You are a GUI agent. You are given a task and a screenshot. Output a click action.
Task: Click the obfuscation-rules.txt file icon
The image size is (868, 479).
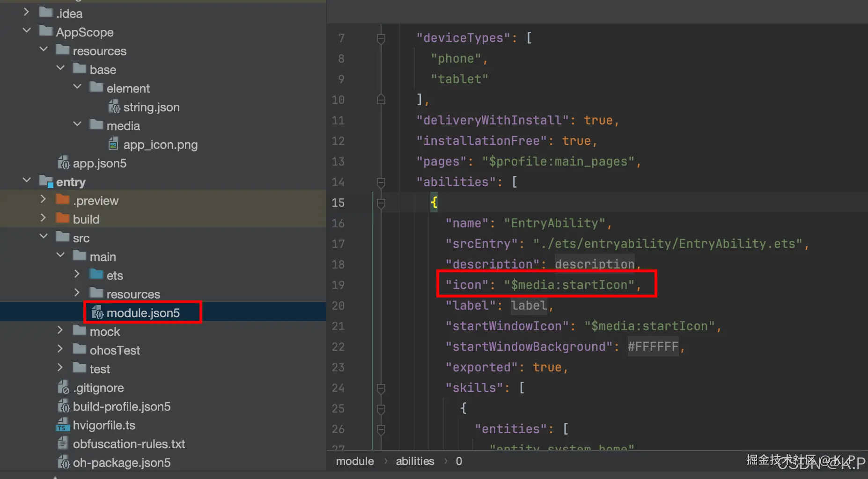63,443
